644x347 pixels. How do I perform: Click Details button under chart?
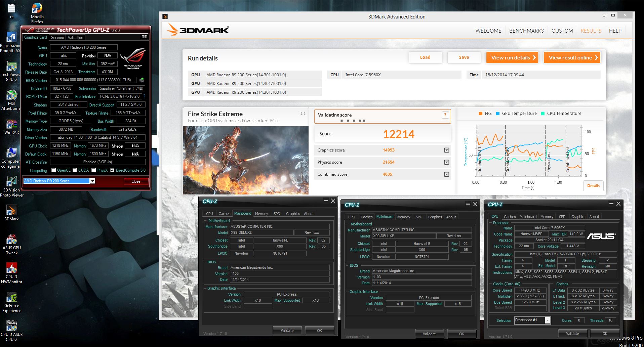pyautogui.click(x=593, y=186)
